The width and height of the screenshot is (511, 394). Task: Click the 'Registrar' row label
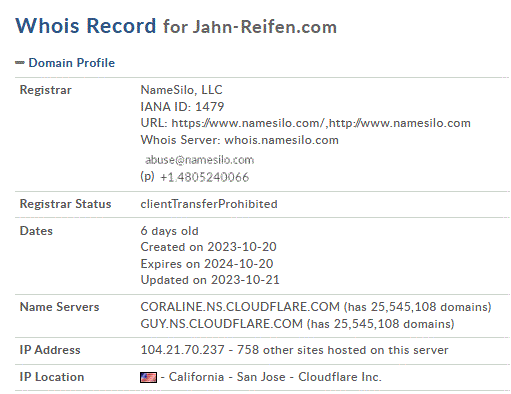coord(46,90)
